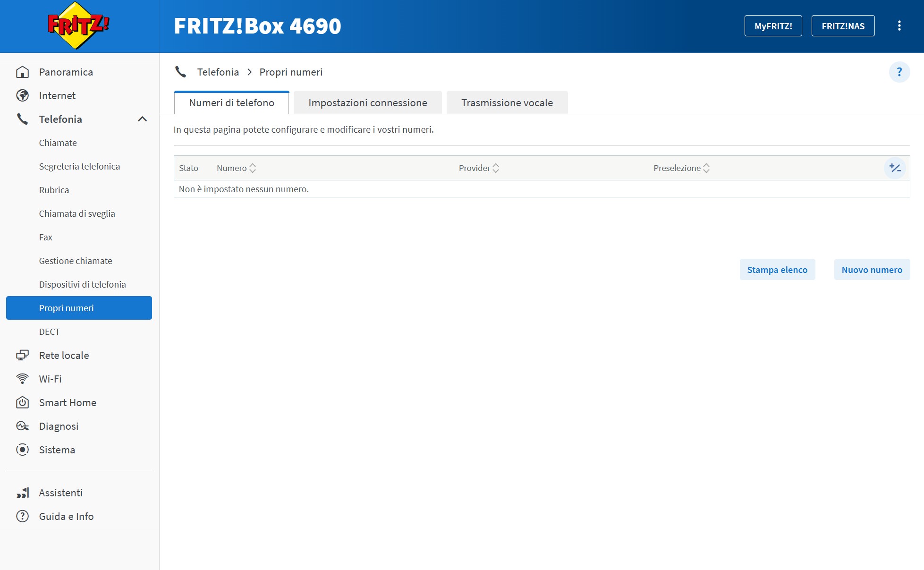Image resolution: width=924 pixels, height=570 pixels.
Task: Open the Guida e Info label
Action: (x=67, y=516)
